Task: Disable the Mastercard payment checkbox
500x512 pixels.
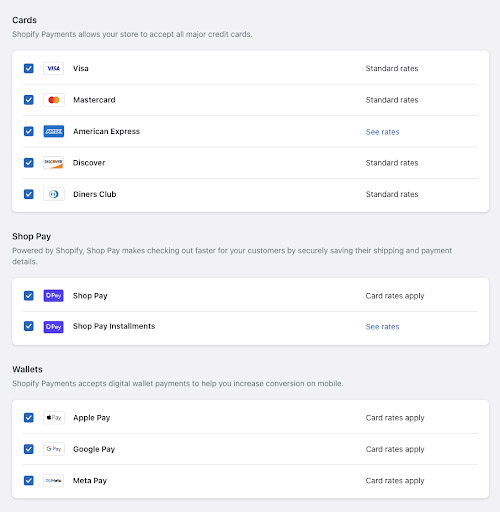Action: 29,100
